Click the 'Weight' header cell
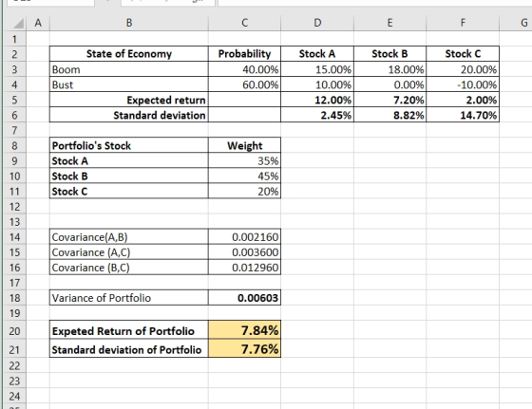 point(245,146)
